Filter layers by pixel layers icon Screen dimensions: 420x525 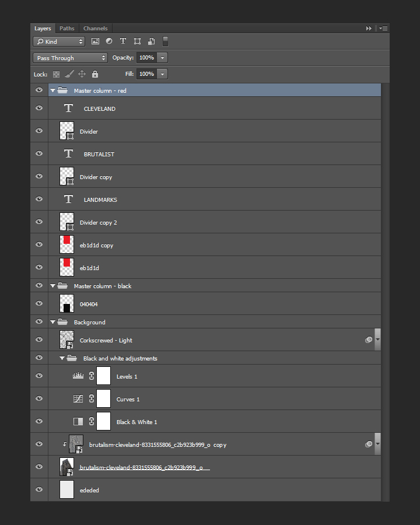pyautogui.click(x=96, y=41)
